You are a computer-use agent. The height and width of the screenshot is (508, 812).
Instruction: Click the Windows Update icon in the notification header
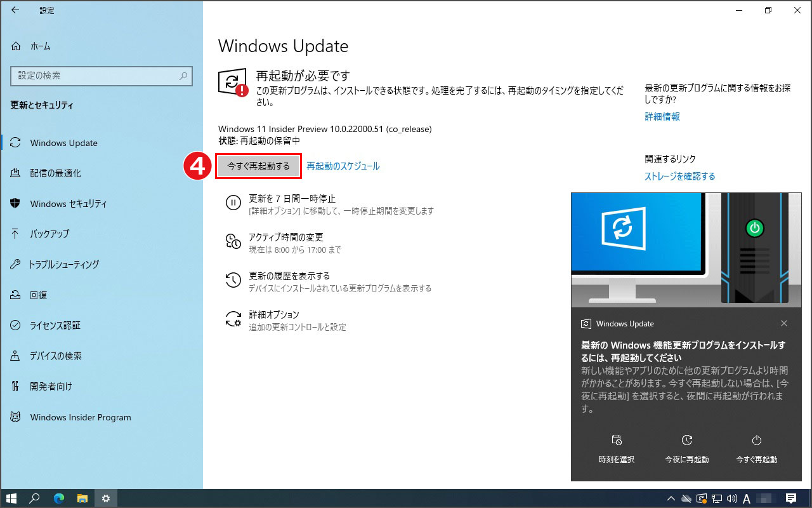click(586, 324)
